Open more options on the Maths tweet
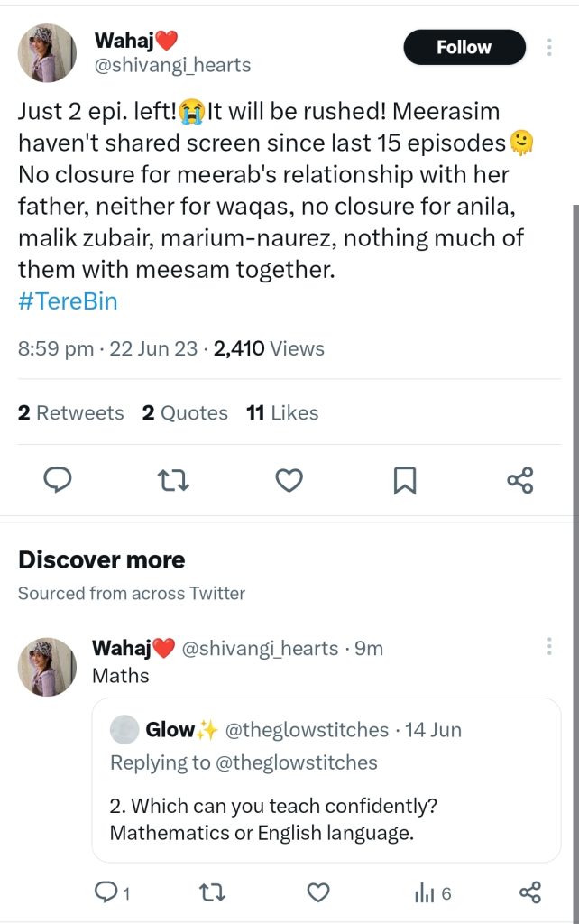579x924 pixels. click(549, 647)
